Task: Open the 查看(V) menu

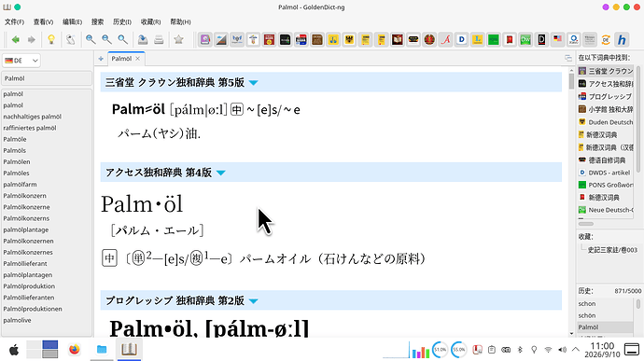Action: point(44,21)
